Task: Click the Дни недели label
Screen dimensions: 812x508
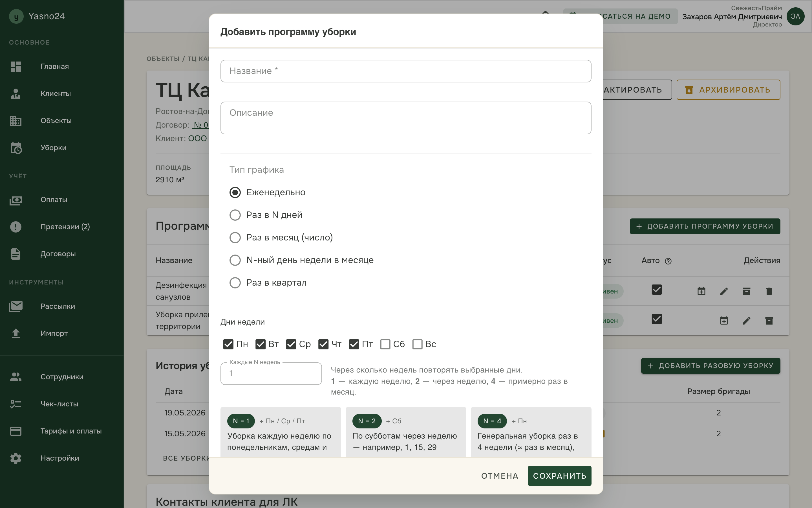Action: tap(242, 322)
